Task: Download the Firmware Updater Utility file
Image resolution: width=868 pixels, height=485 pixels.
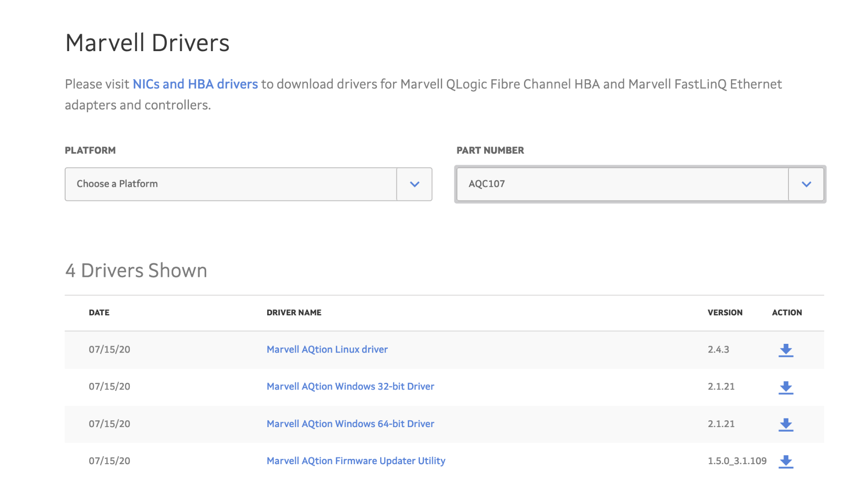Action: coord(786,461)
